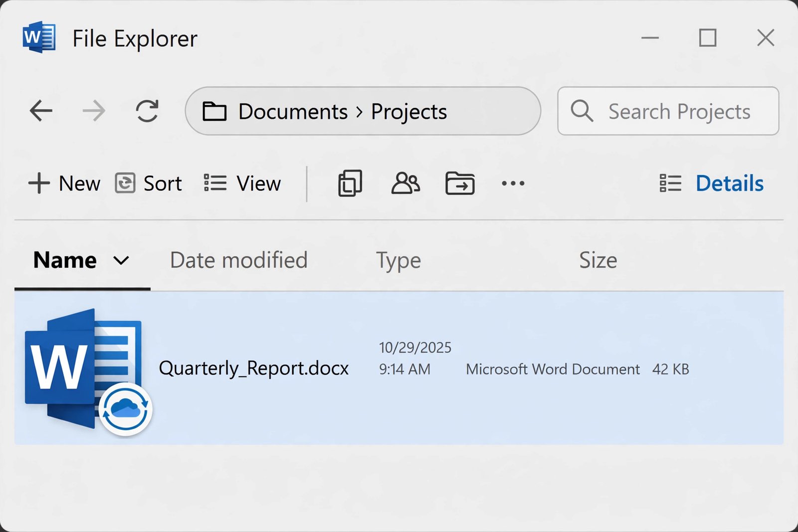The width and height of the screenshot is (798, 532).
Task: Close the File Explorer window
Action: (766, 37)
